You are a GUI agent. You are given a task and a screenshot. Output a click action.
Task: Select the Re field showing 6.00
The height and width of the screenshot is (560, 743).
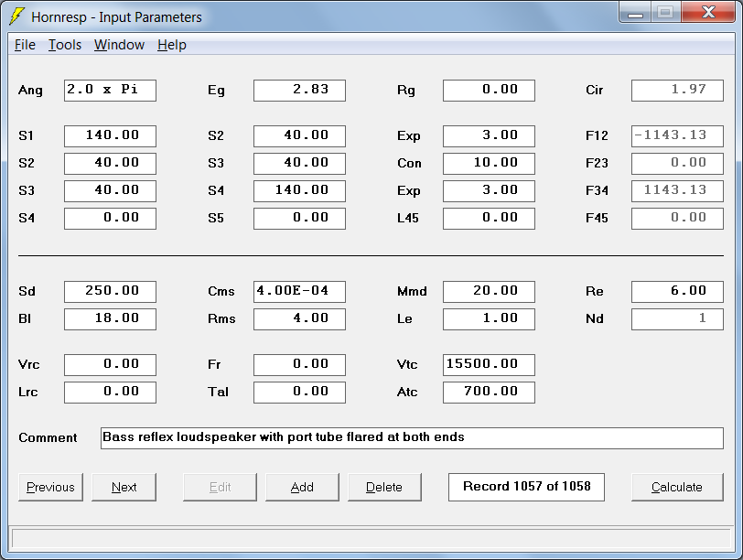(x=678, y=292)
